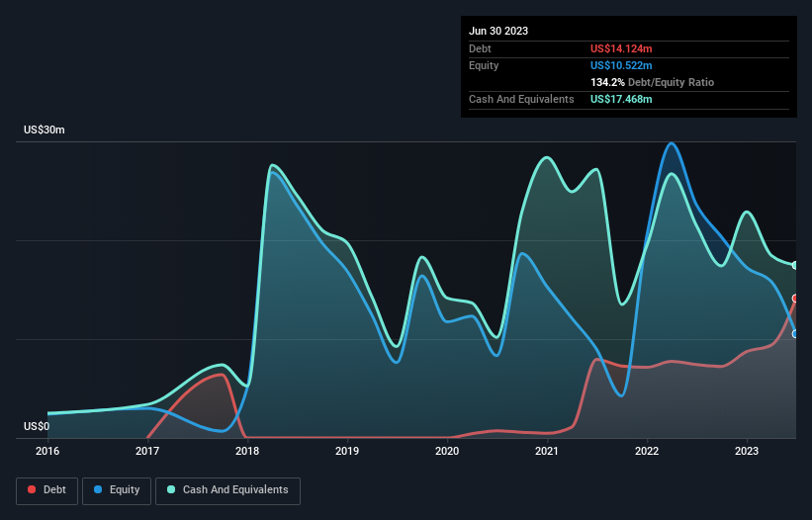Click the blue Equity endpoint marker
This screenshot has height=520, width=812.
coord(795,334)
